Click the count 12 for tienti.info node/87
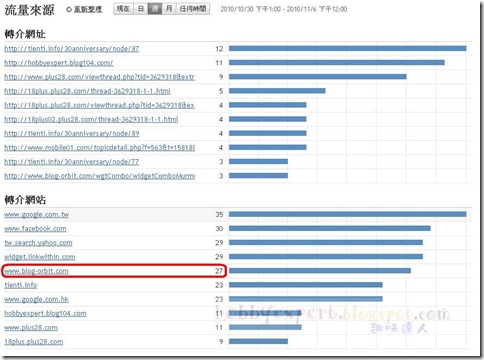Screen dimensions: 484x360 (x=219, y=49)
